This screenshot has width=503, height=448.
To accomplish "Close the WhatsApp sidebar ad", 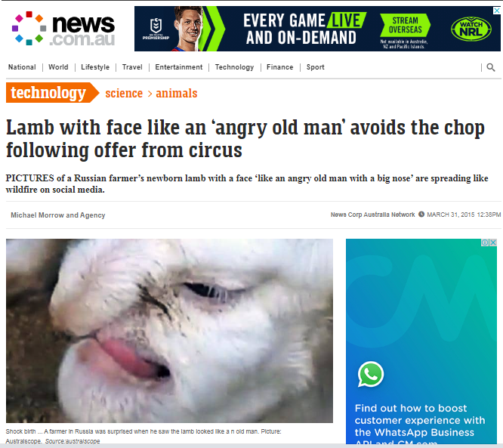I will tap(493, 243).
